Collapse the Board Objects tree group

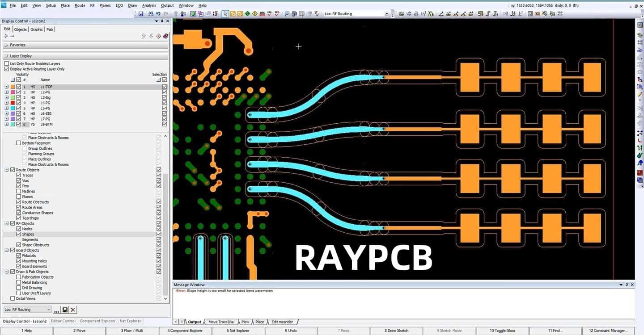(6, 250)
